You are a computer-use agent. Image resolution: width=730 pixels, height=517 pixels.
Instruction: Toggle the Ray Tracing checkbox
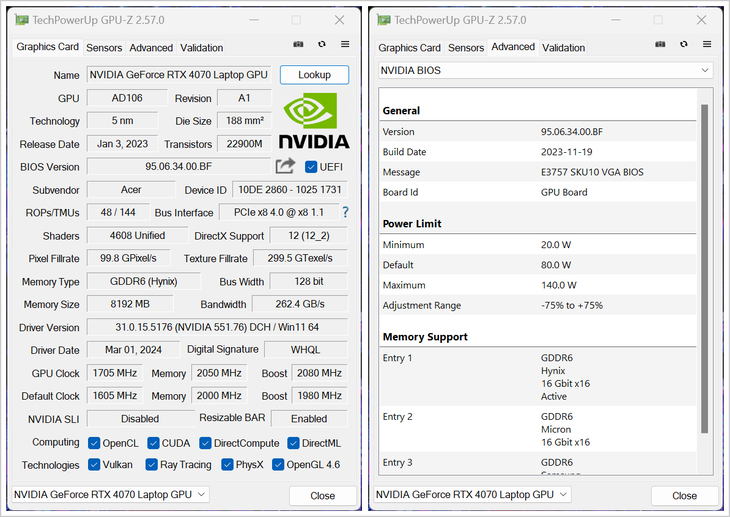coord(151,464)
